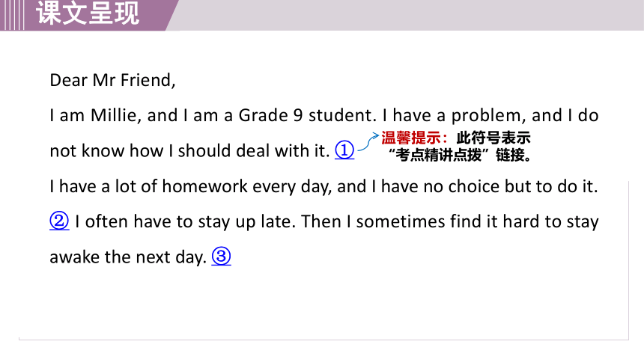Screen dimensions: 644x362
Task: Click the word 'Millie' in the letter
Action: 116,115
